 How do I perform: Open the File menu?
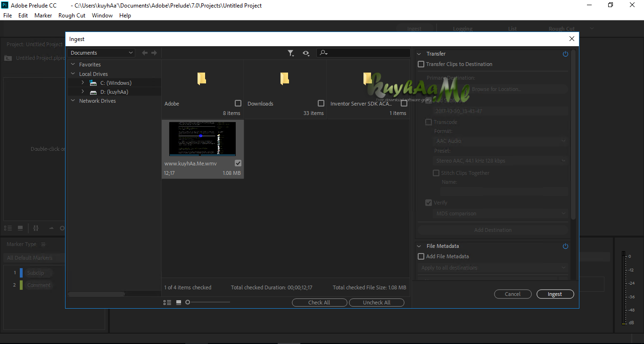8,16
